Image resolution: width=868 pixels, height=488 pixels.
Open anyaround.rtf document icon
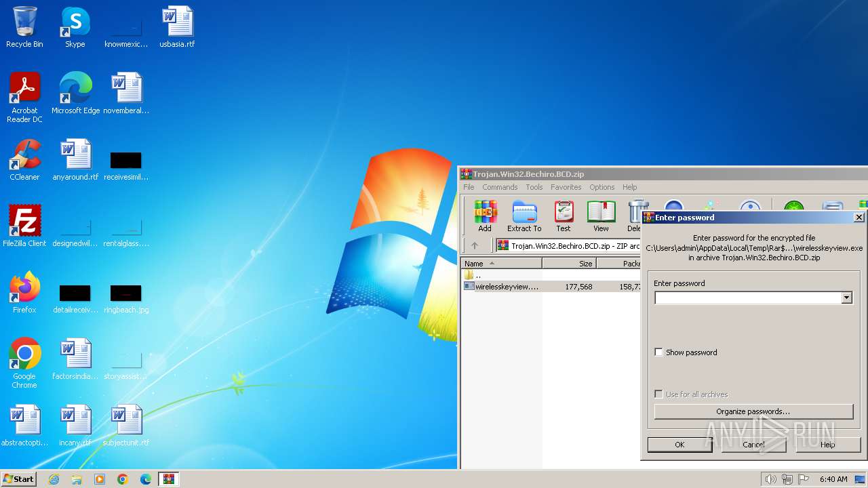pyautogui.click(x=75, y=159)
